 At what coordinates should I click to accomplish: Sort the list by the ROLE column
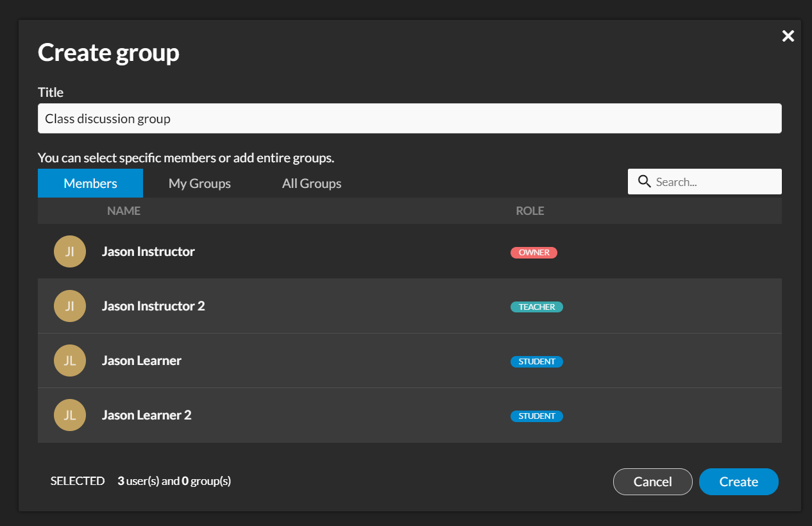(x=530, y=210)
